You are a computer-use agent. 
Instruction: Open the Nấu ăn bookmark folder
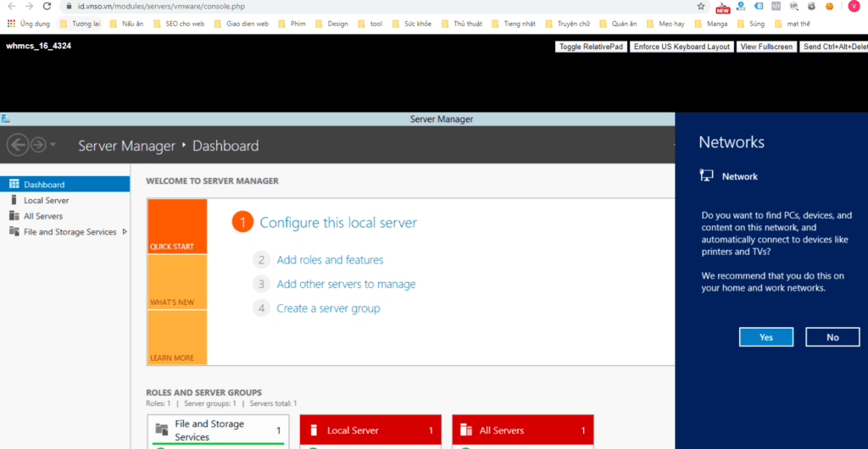[x=127, y=24]
